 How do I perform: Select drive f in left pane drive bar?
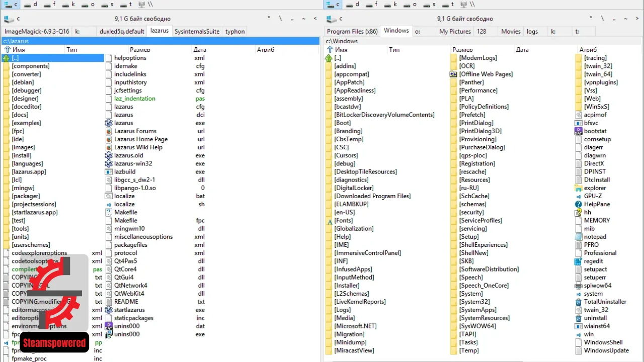tap(50, 5)
